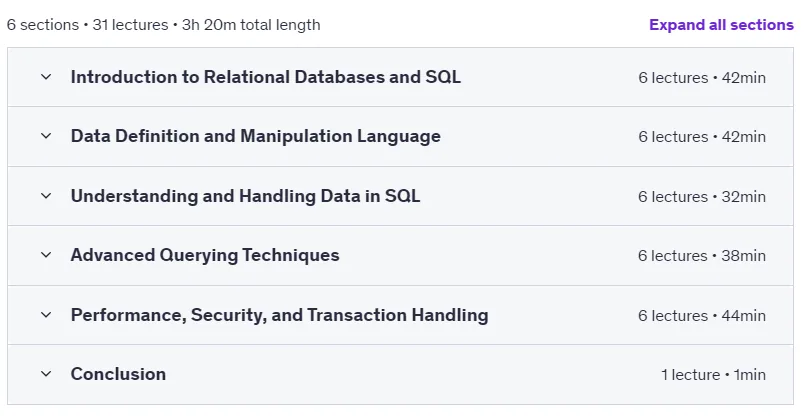
Task: Click Understanding and Handling Data in SQL title
Action: pyautogui.click(x=246, y=196)
